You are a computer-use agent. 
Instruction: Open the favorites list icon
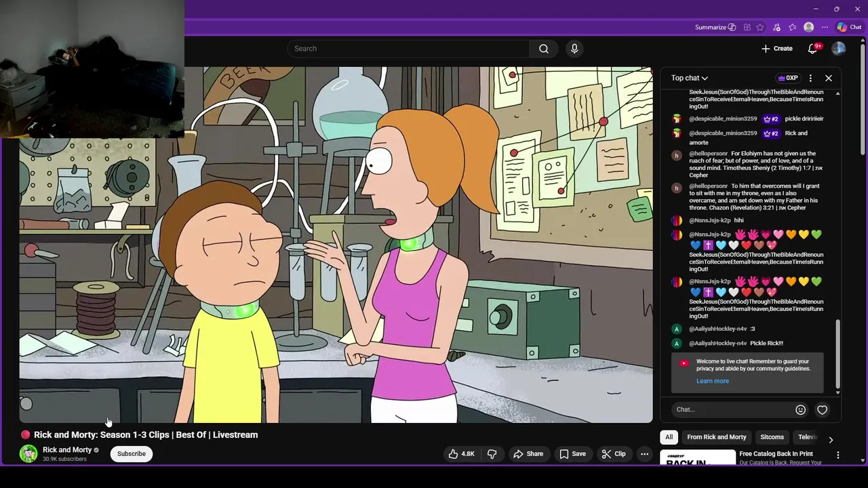click(792, 27)
